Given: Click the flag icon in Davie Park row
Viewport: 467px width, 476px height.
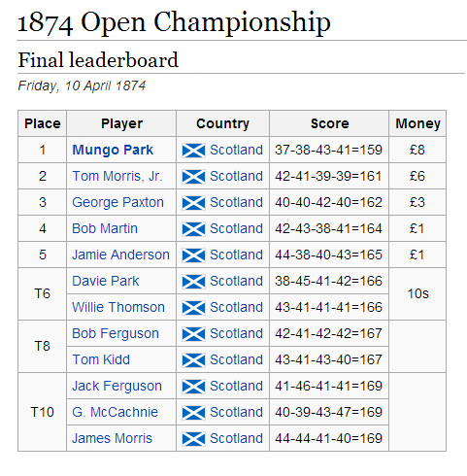Looking at the screenshot, I should (193, 282).
